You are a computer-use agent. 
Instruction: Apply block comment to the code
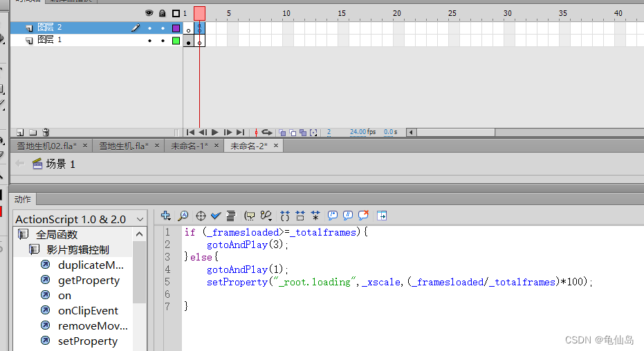click(333, 216)
